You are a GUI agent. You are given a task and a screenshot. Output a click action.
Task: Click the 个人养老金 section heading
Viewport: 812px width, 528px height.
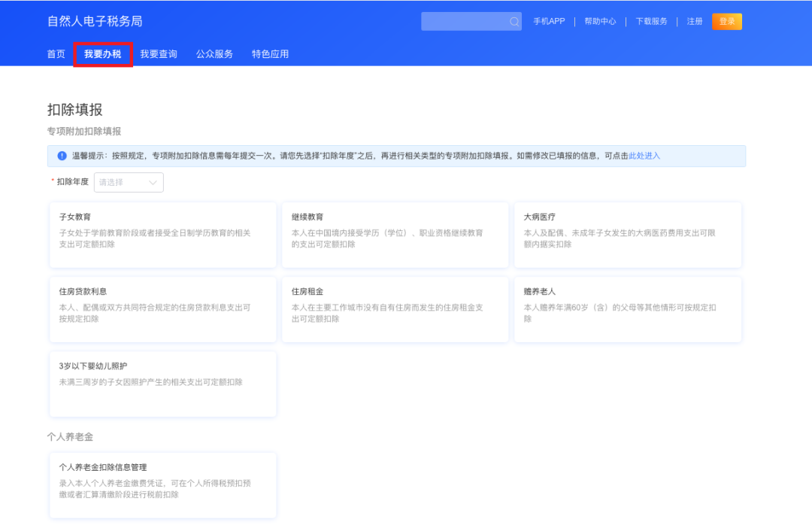point(70,437)
